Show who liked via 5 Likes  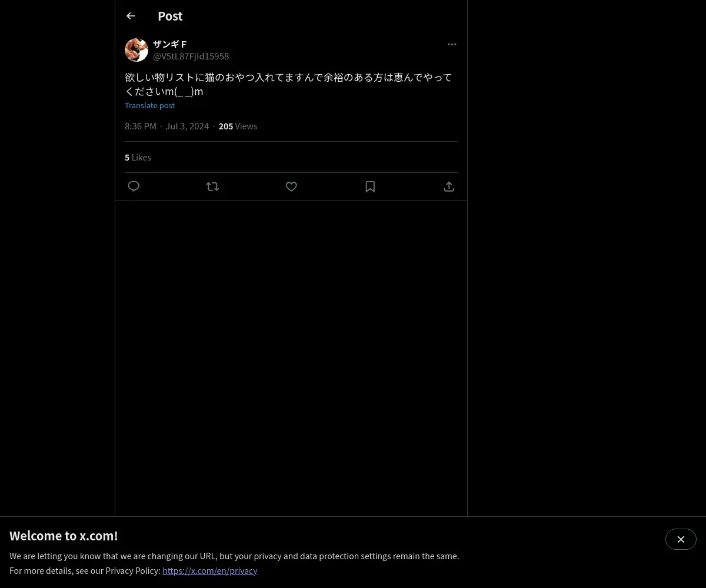pos(138,158)
